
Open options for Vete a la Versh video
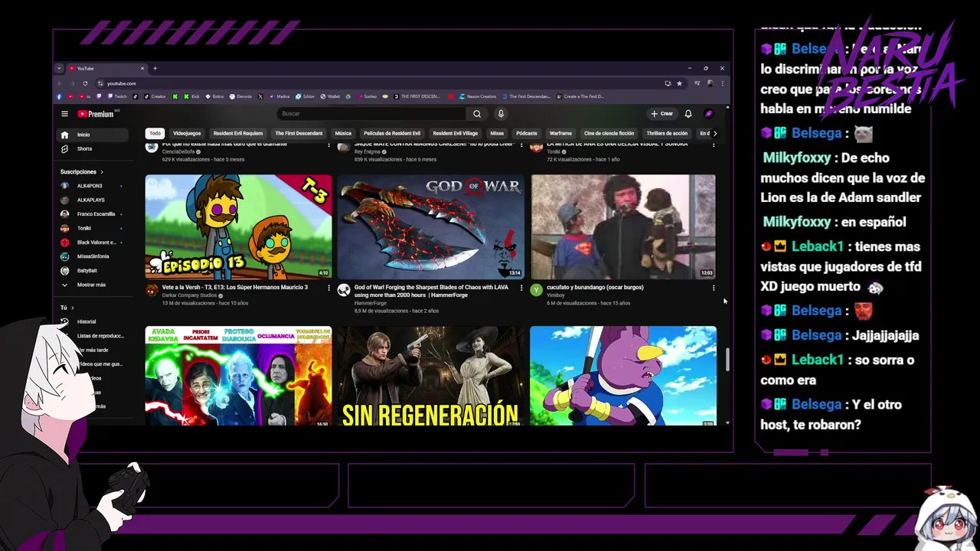click(x=329, y=289)
